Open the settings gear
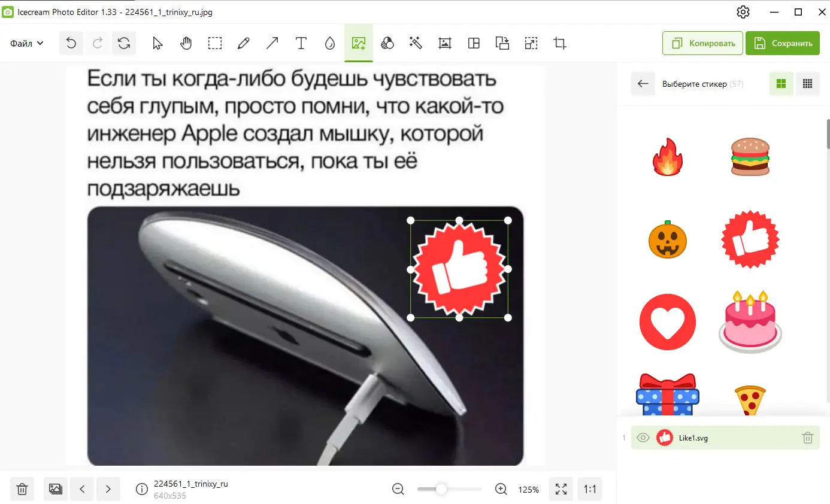830x504 pixels. coord(743,11)
